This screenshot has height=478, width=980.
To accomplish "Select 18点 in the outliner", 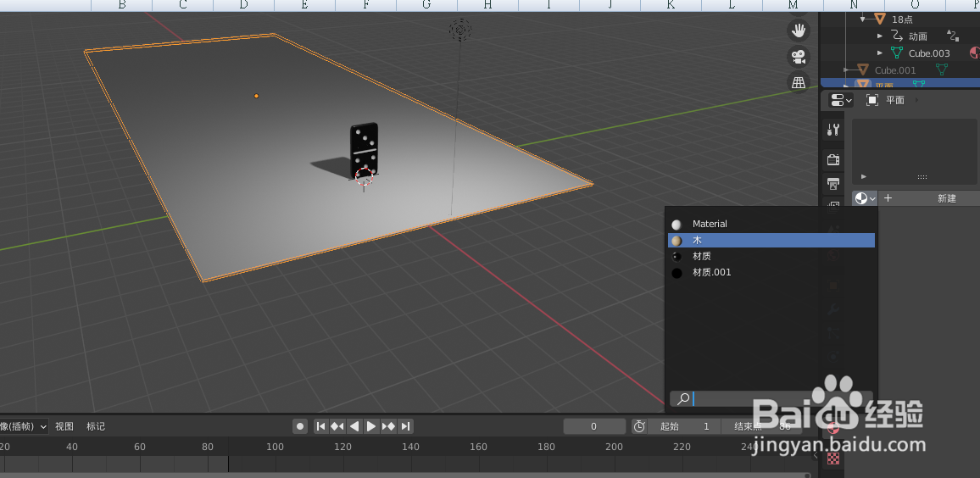I will (x=902, y=19).
